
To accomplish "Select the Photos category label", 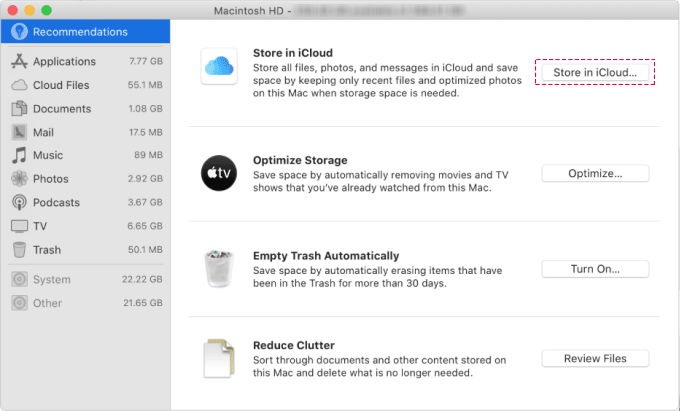I will 51,179.
